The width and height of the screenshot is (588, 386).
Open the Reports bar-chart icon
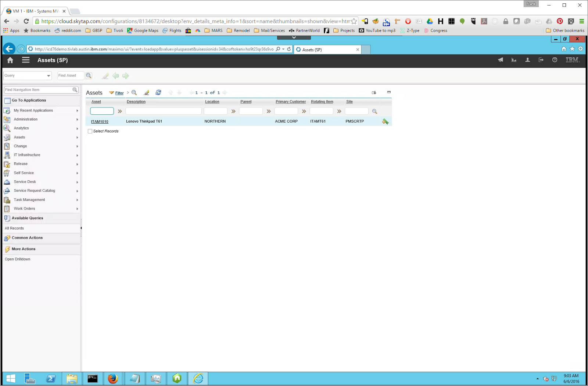[514, 60]
